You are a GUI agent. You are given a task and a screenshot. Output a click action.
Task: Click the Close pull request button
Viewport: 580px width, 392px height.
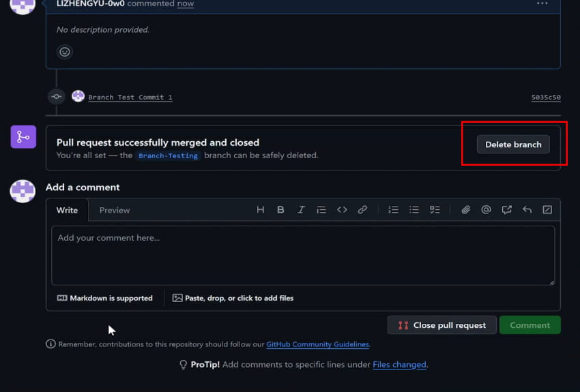point(442,325)
